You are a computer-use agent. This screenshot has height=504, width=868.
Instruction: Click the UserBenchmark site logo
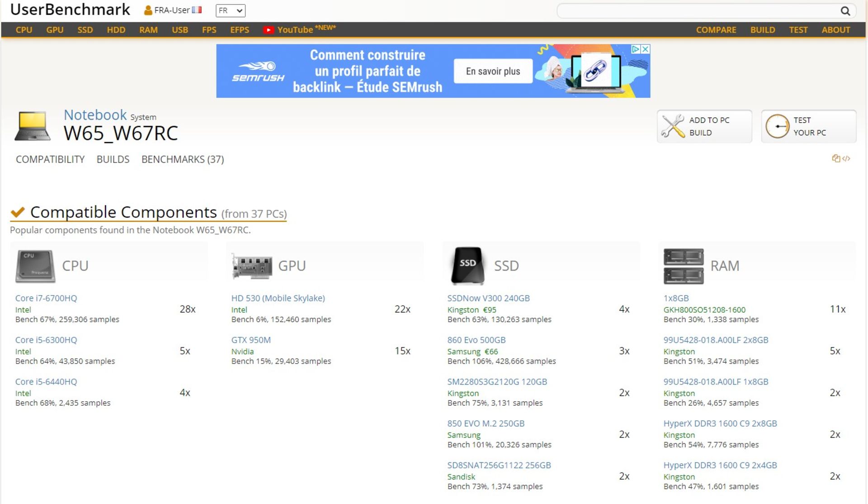click(x=70, y=10)
